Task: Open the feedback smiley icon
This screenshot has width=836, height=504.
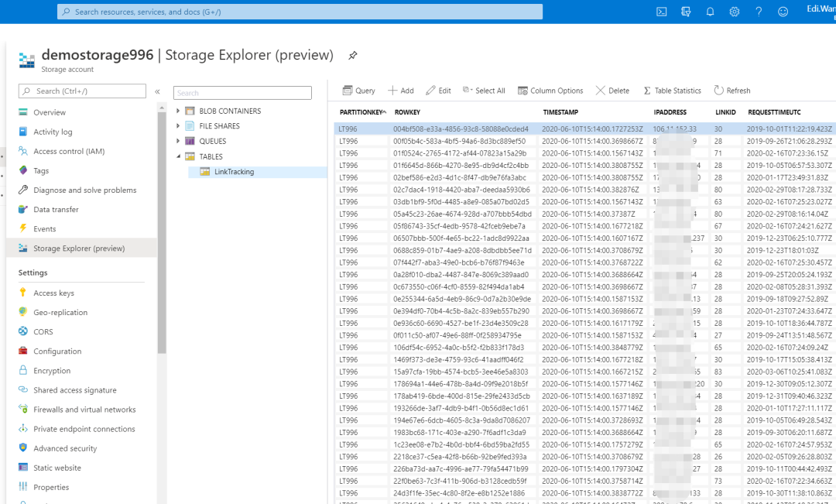Action: 783,12
